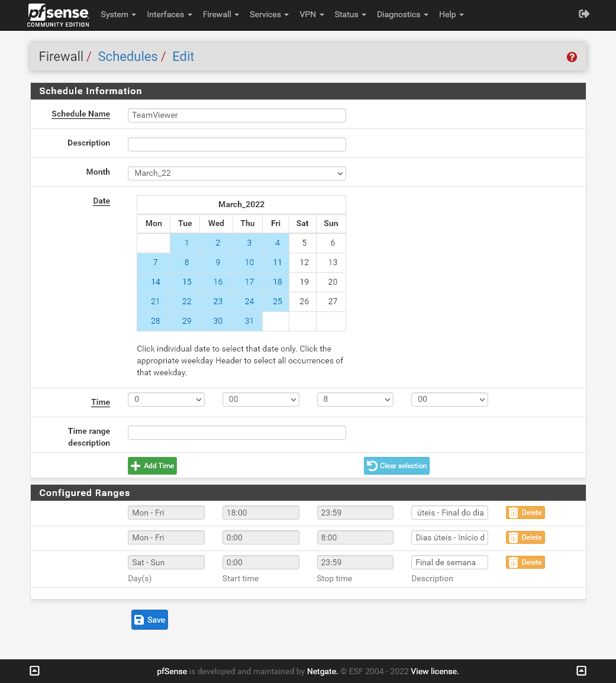Click the footer's right collapse arrow icon
Viewport: 616px width, 683px height.
click(581, 671)
